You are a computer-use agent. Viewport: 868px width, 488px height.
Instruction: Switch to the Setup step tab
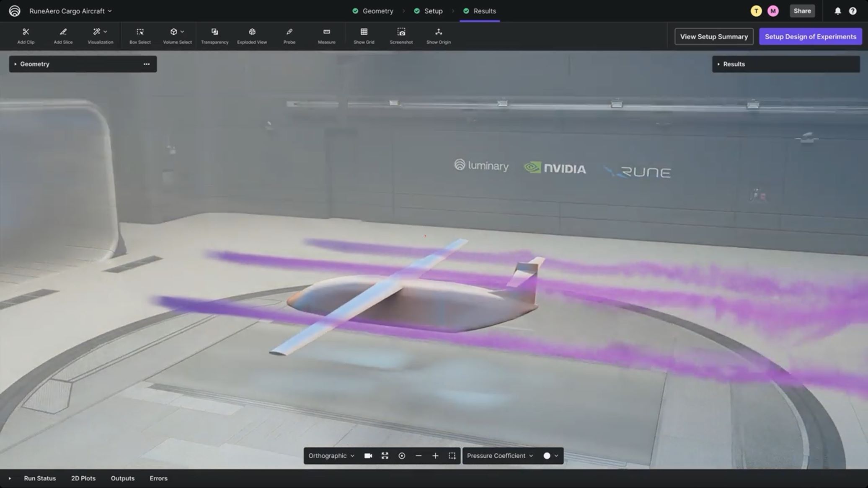433,11
